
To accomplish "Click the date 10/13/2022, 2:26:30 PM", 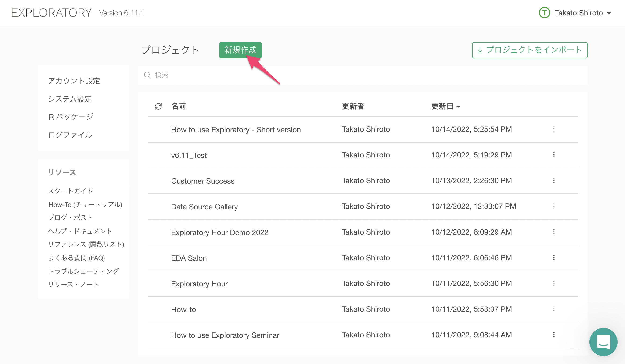I will pos(471,181).
